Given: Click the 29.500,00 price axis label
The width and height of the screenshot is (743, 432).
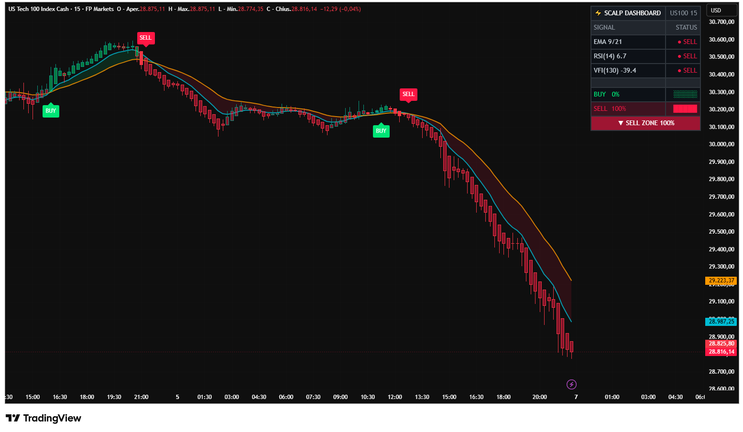Looking at the screenshot, I should click(x=721, y=232).
